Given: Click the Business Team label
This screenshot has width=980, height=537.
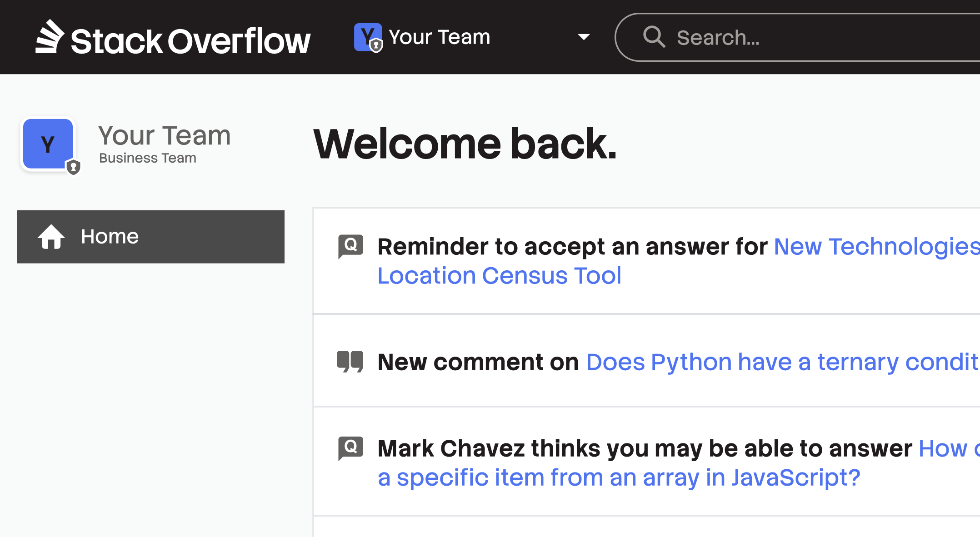Looking at the screenshot, I should point(148,158).
